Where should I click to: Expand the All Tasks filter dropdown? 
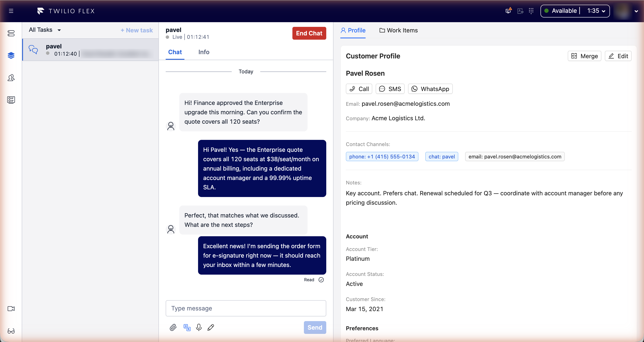[45, 30]
